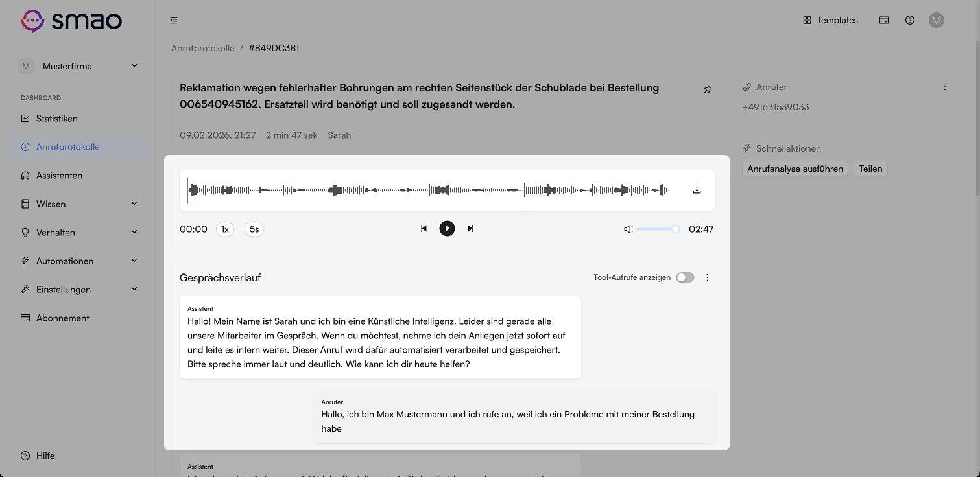This screenshot has height=477, width=980.
Task: Click the total time 02:47
Action: tap(701, 229)
